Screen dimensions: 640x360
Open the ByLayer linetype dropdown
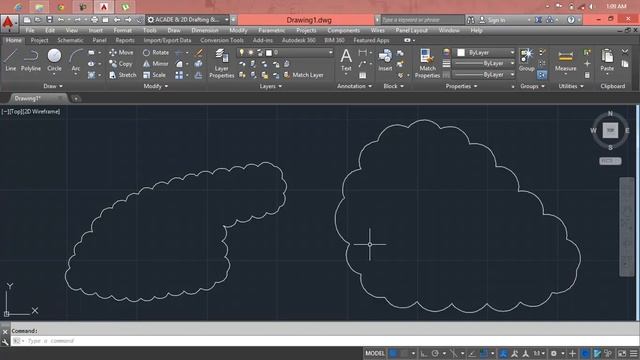tap(512, 75)
